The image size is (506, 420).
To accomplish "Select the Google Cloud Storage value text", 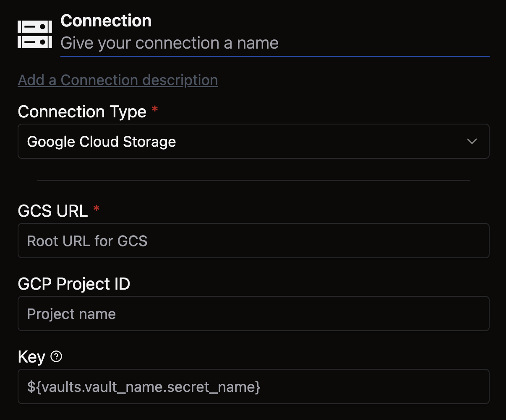I will 102,142.
